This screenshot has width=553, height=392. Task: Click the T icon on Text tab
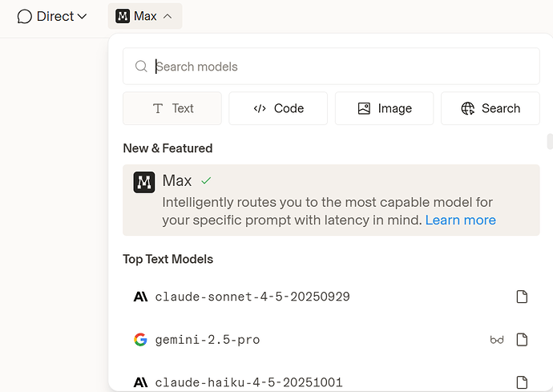[158, 108]
